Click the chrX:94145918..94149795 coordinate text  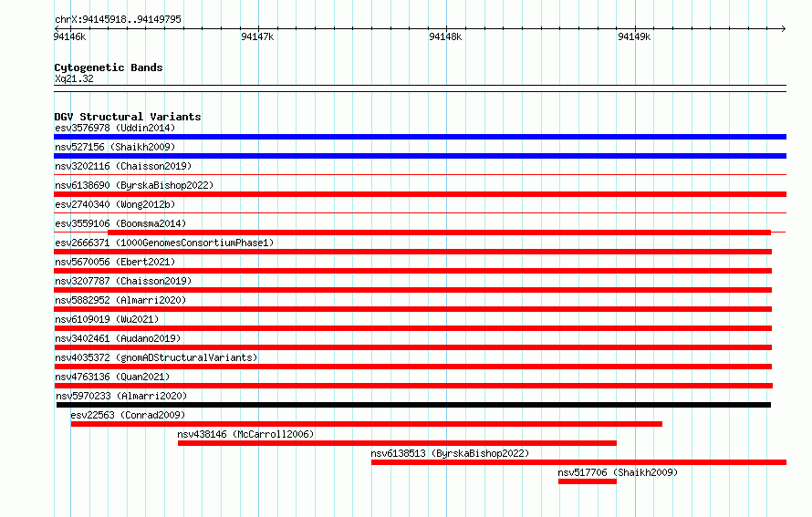coord(118,19)
